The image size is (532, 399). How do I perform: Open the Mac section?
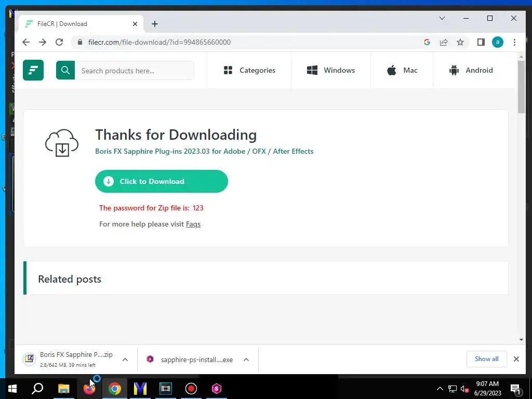[x=402, y=70]
